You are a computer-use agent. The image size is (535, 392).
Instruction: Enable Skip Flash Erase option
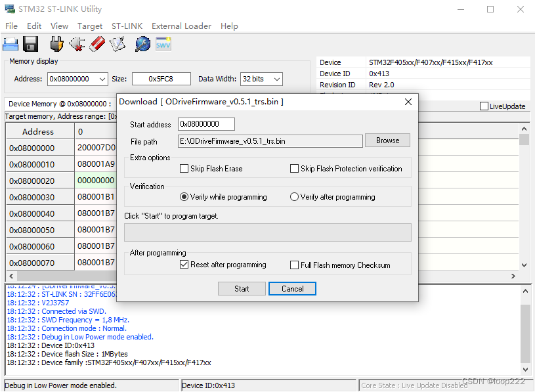click(x=184, y=169)
